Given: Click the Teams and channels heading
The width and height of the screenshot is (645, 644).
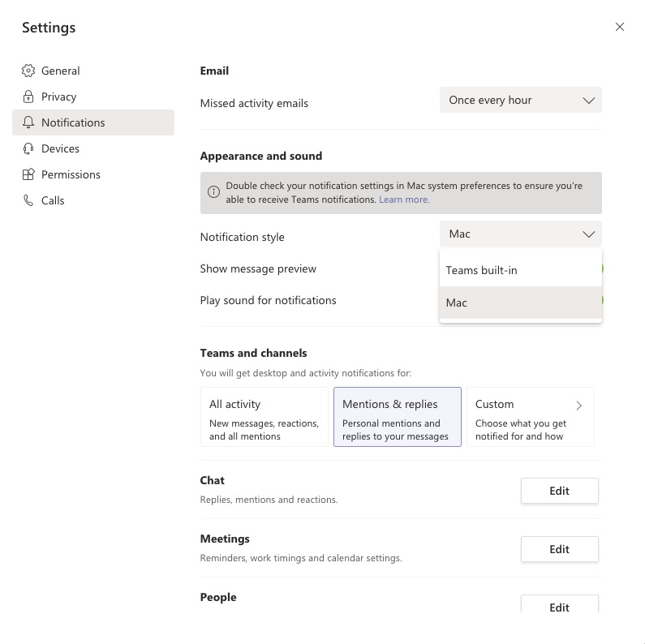Looking at the screenshot, I should click(x=253, y=354).
